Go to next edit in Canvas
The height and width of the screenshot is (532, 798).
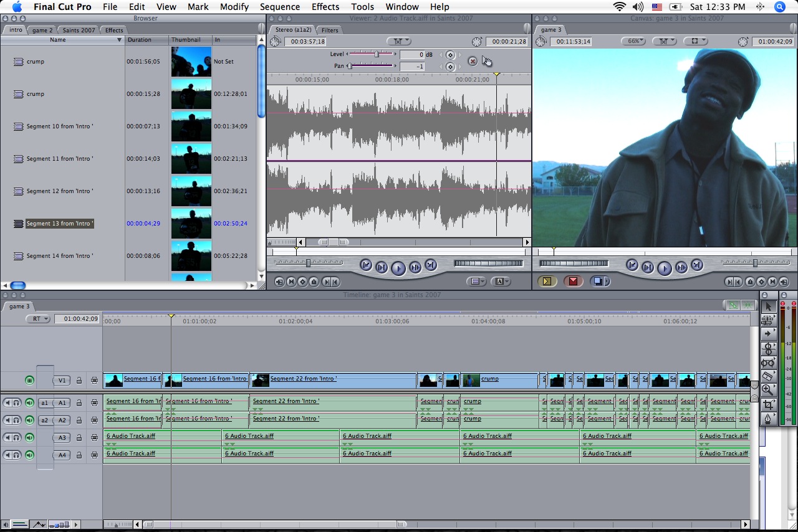pos(697,265)
